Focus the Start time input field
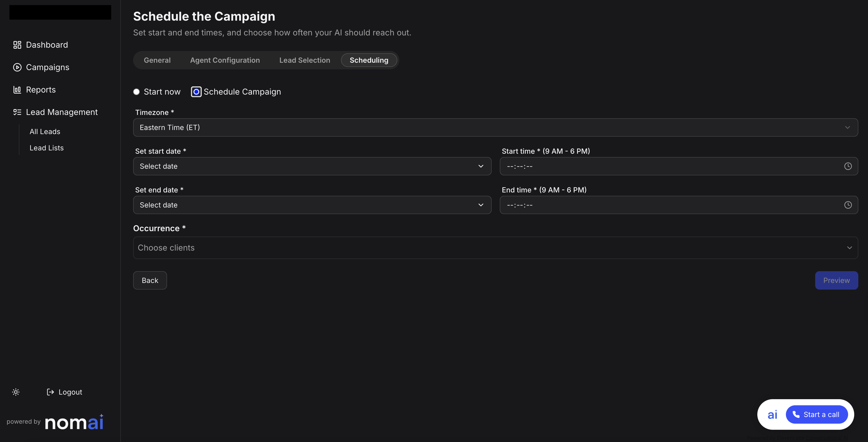 point(671,166)
